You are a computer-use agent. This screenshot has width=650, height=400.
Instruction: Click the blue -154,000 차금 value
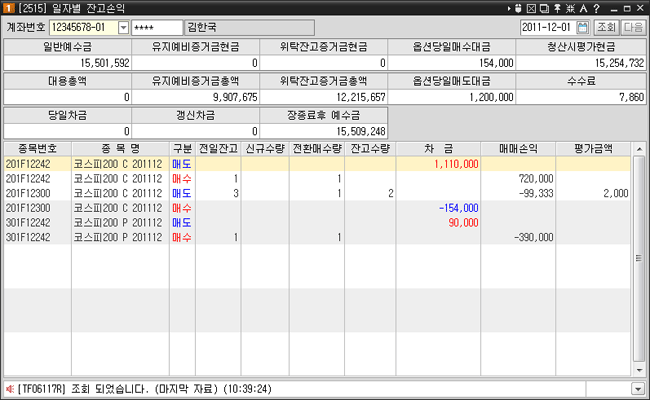(x=458, y=208)
